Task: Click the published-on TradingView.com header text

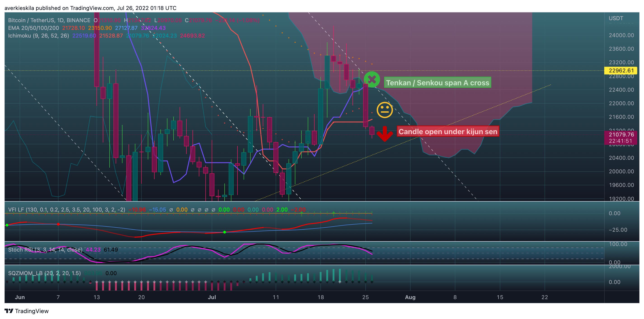Action: pyautogui.click(x=90, y=8)
